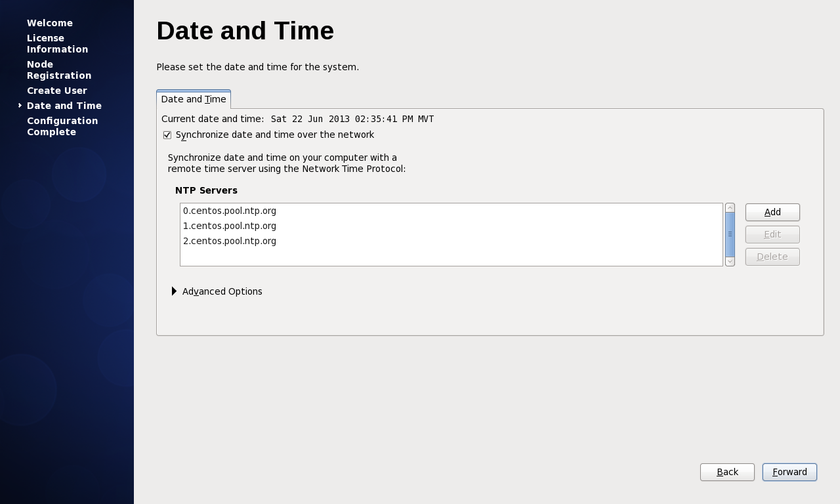Image resolution: width=840 pixels, height=504 pixels.
Task: Select 2.centos.pool.ntp.org server entry
Action: coord(230,241)
